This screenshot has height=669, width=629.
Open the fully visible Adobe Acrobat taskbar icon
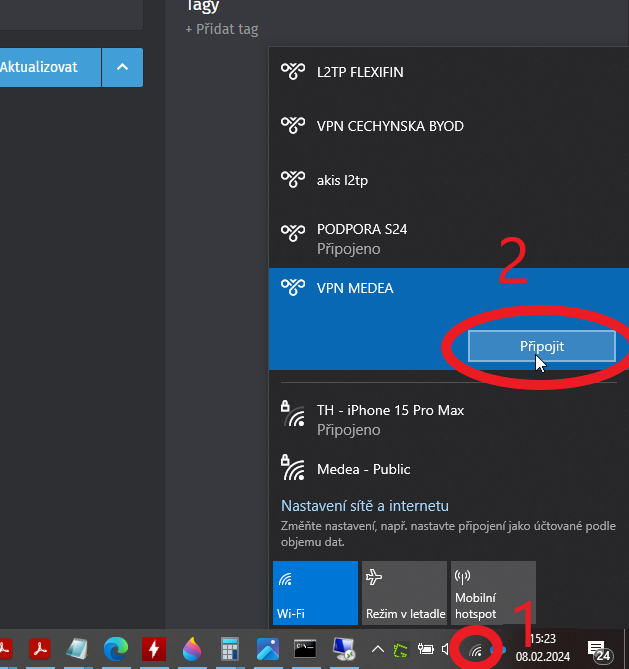[x=40, y=649]
